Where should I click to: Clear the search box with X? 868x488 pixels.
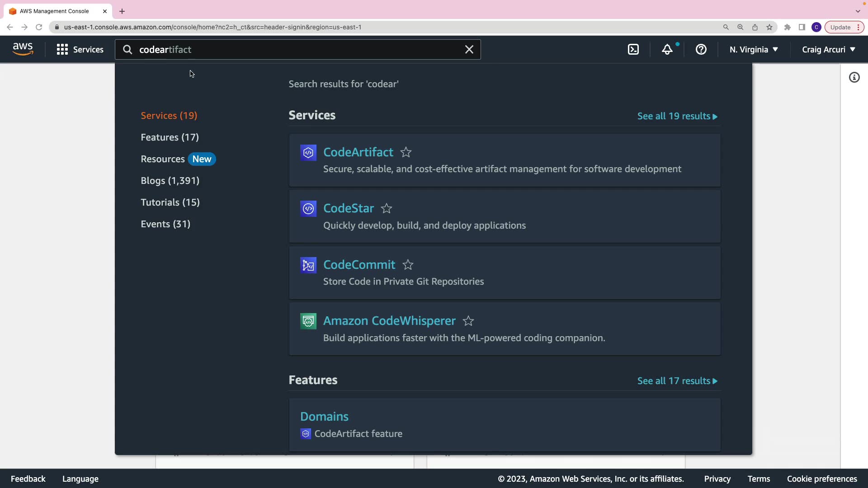(x=469, y=50)
